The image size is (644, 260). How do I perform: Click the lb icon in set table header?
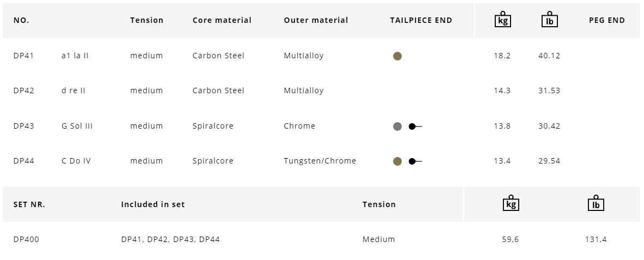coord(596,203)
